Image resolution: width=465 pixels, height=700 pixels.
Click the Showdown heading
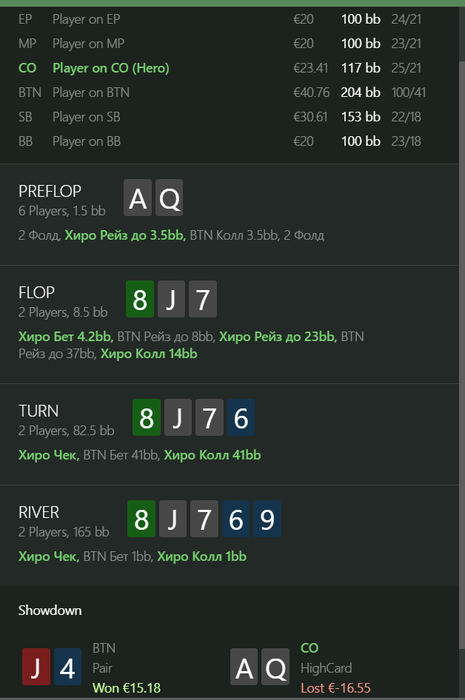click(50, 610)
